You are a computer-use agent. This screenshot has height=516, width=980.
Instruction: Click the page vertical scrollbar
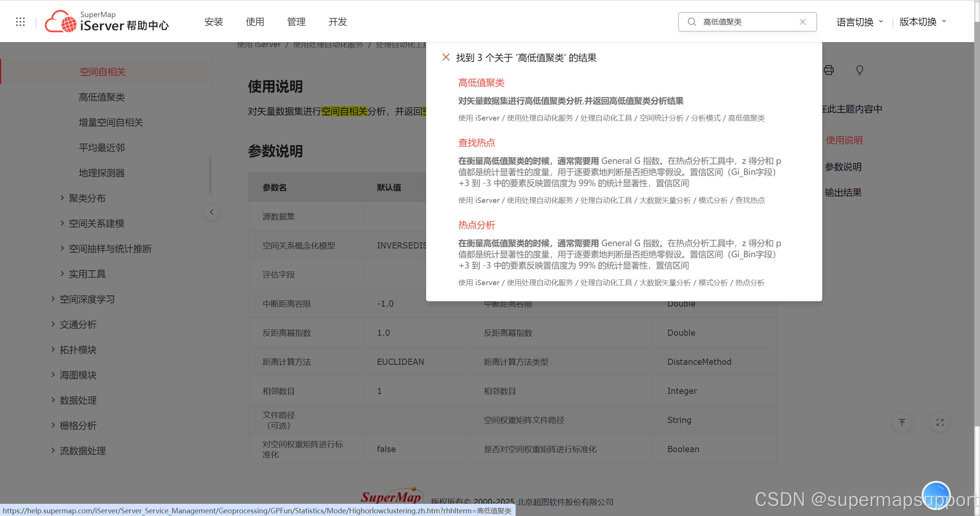point(977,224)
